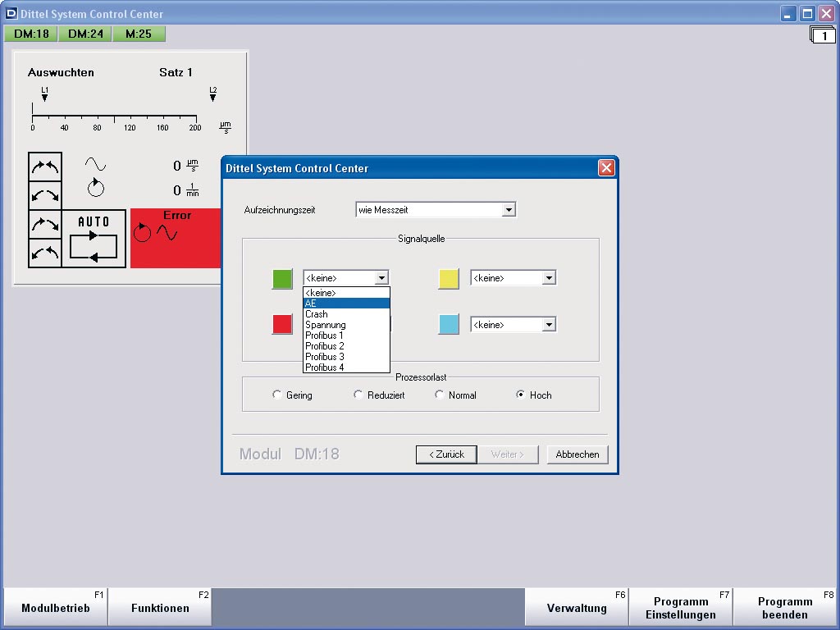Open the M:25 module tab

pos(138,34)
